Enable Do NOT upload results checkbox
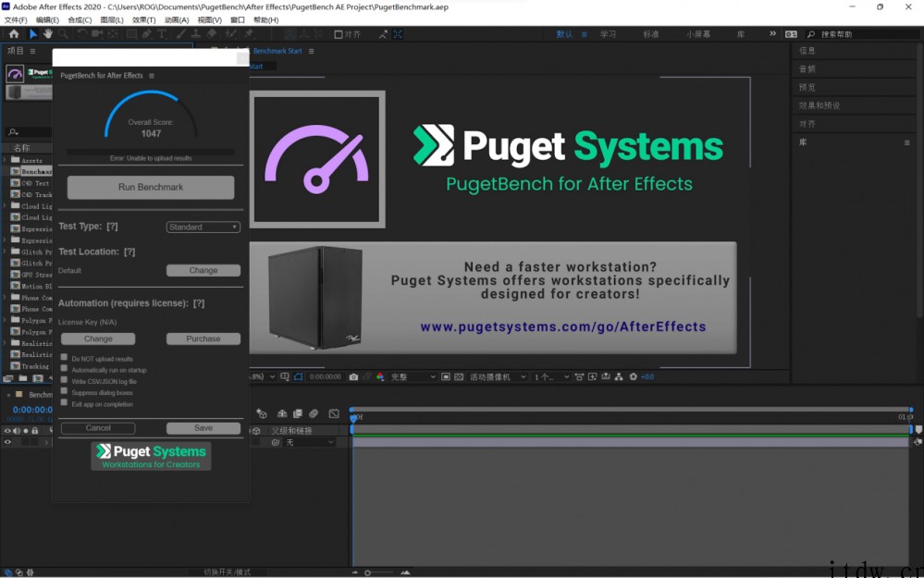This screenshot has height=578, width=924. tap(64, 357)
